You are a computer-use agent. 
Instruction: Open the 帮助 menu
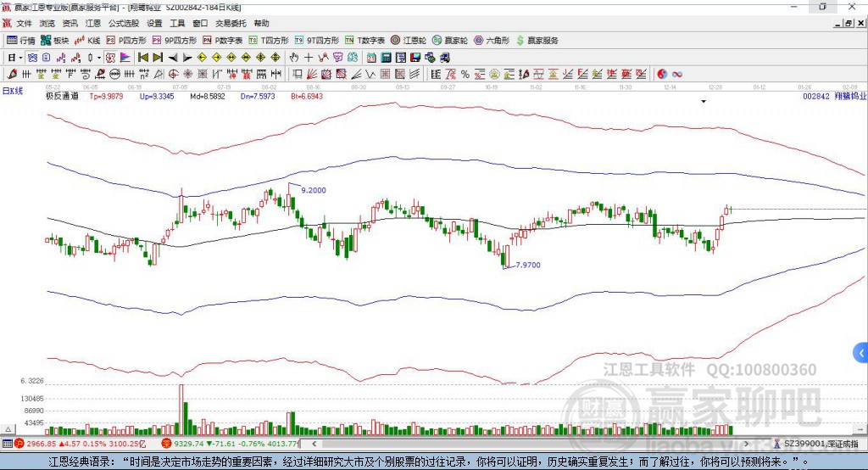261,23
